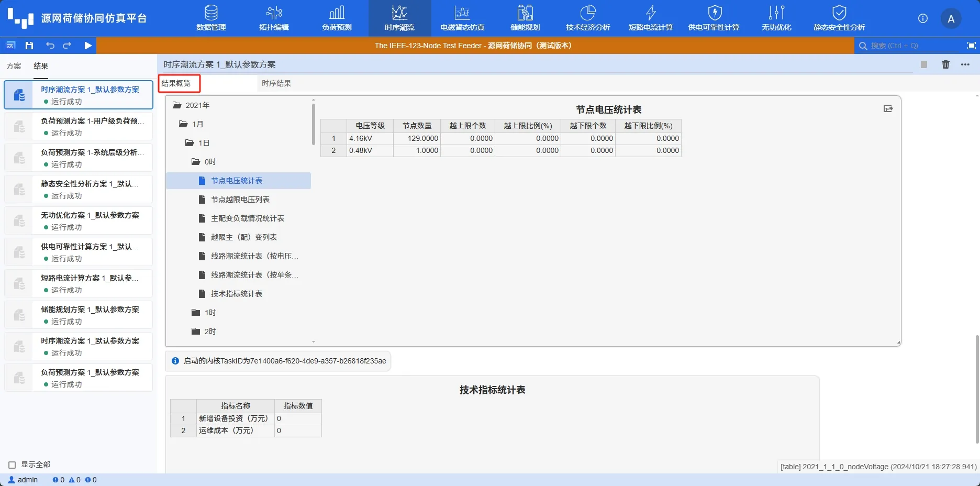This screenshot has height=486, width=980.
Task: Open the 静态安全性分析 module
Action: 839,18
